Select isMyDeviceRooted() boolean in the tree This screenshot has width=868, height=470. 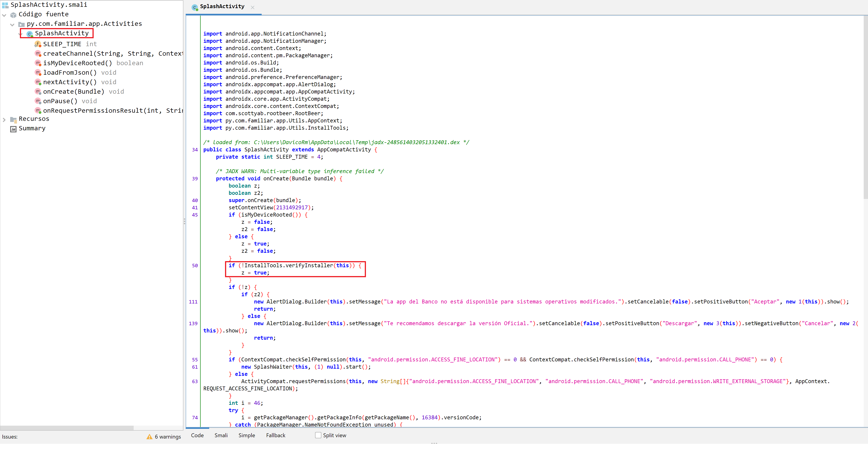[x=93, y=63]
